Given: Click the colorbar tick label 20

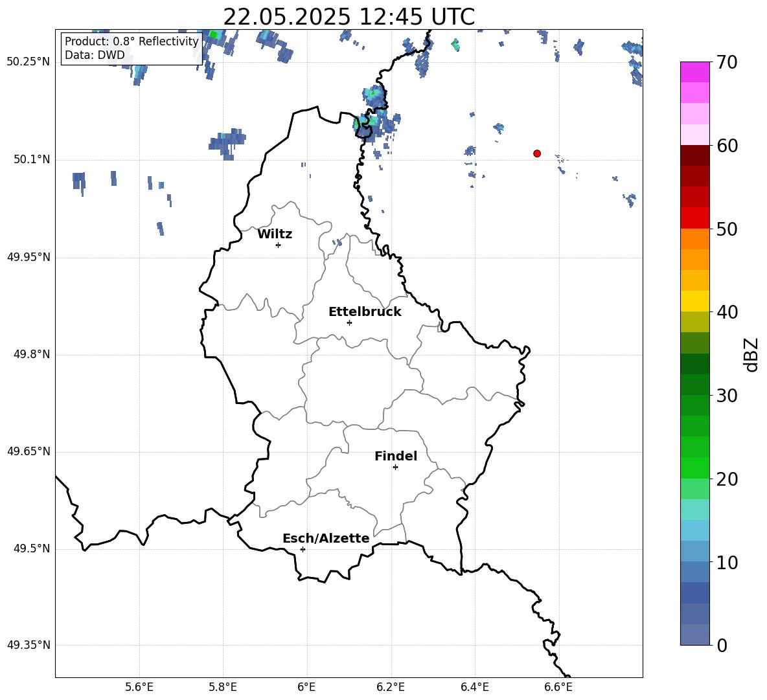Looking at the screenshot, I should tap(727, 479).
